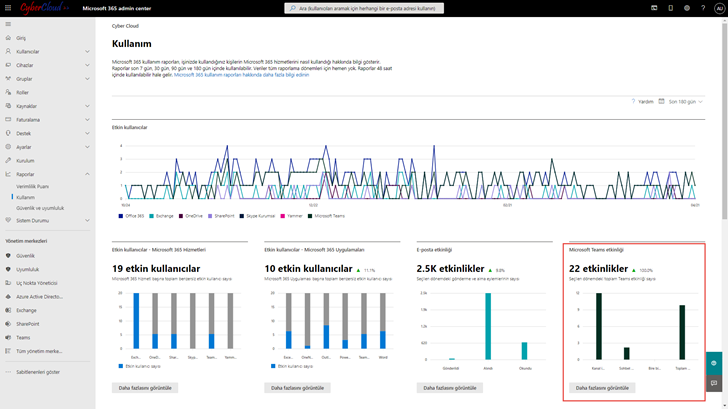Expand the Kullanıcılar chevron
This screenshot has height=409, width=728.
pos(87,52)
